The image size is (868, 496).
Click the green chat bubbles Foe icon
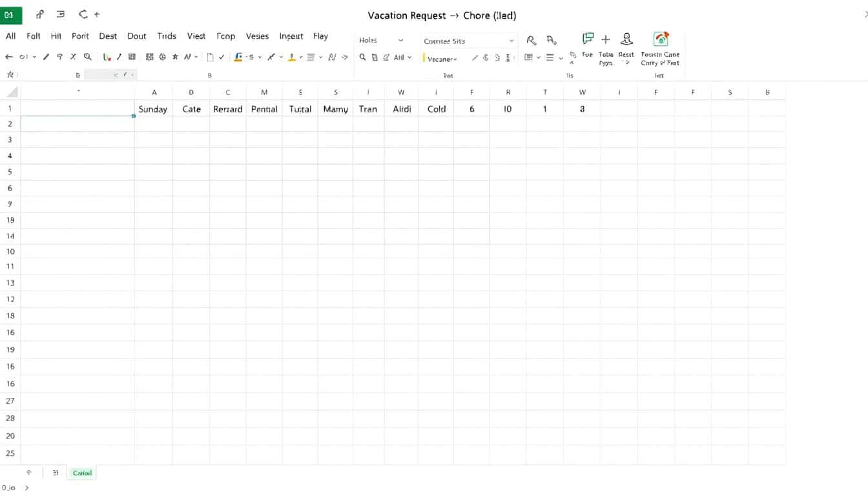point(588,39)
